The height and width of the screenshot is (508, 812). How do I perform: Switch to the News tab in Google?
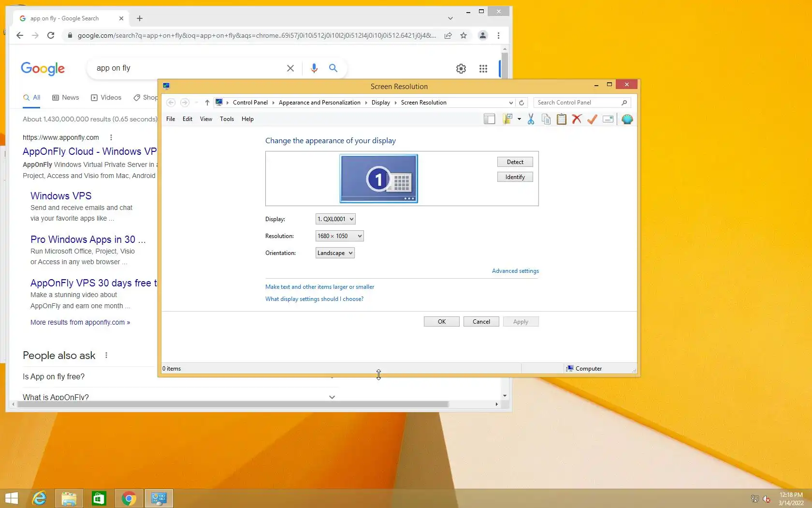(66, 97)
